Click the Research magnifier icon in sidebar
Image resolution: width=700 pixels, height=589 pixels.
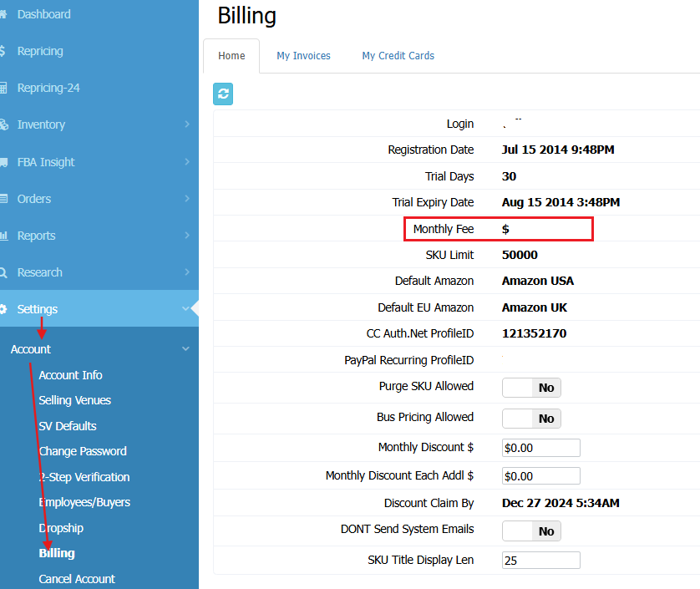tap(3, 272)
